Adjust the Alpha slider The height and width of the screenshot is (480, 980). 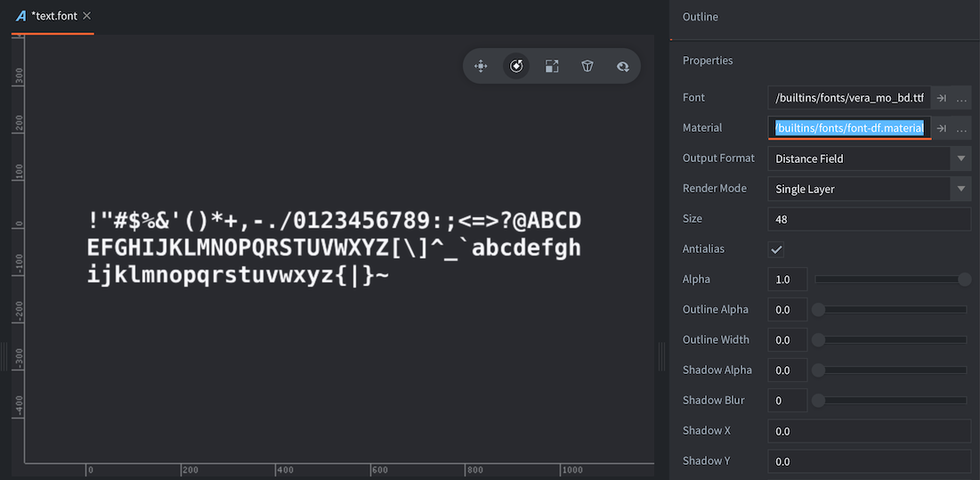[x=893, y=280]
